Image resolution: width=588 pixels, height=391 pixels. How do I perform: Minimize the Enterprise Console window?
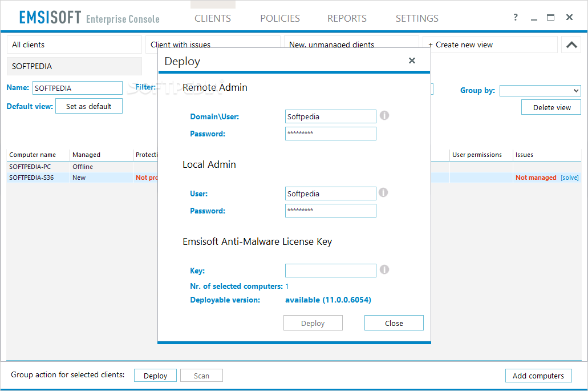point(534,19)
